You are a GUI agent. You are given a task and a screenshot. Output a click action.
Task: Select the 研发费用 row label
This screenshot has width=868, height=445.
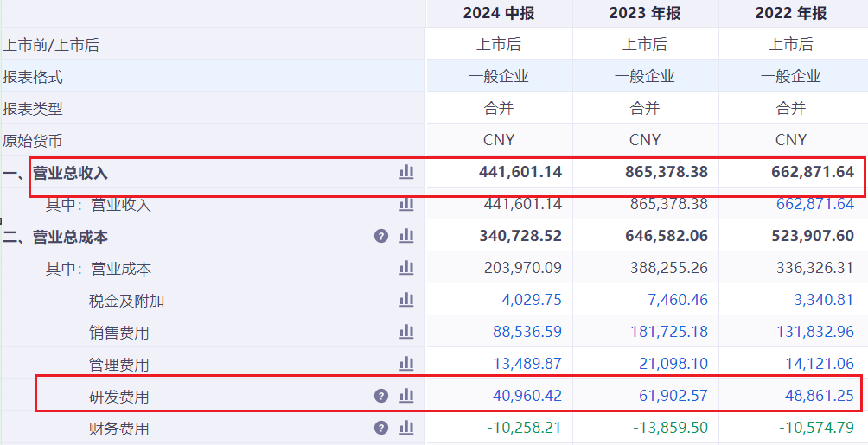coord(119,397)
